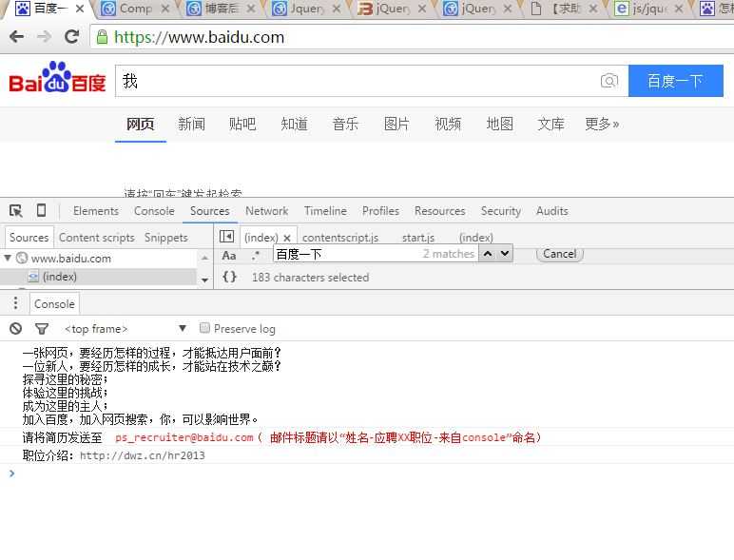Hide the Sources navigator pane
The image size is (734, 560).
[x=226, y=237]
